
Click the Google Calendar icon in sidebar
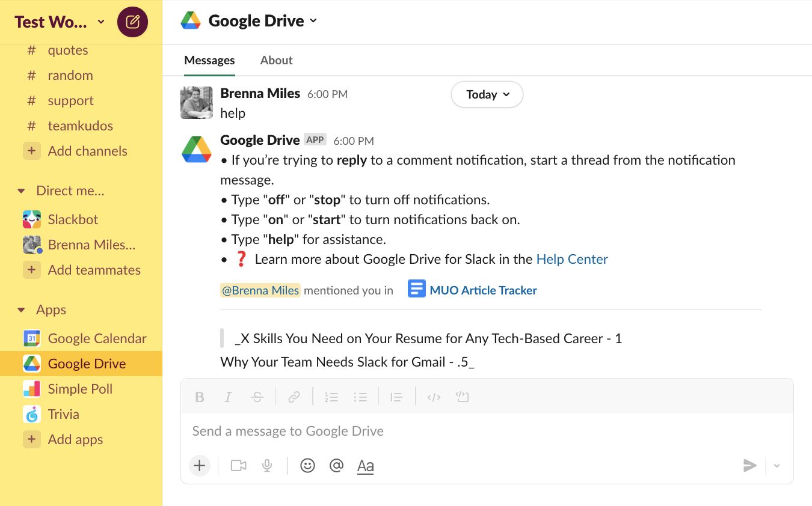pos(32,338)
